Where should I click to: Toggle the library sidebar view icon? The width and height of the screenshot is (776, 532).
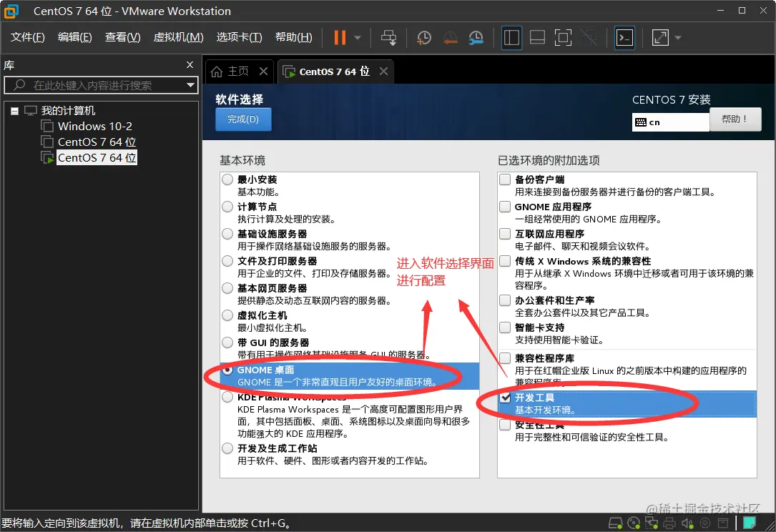511,38
